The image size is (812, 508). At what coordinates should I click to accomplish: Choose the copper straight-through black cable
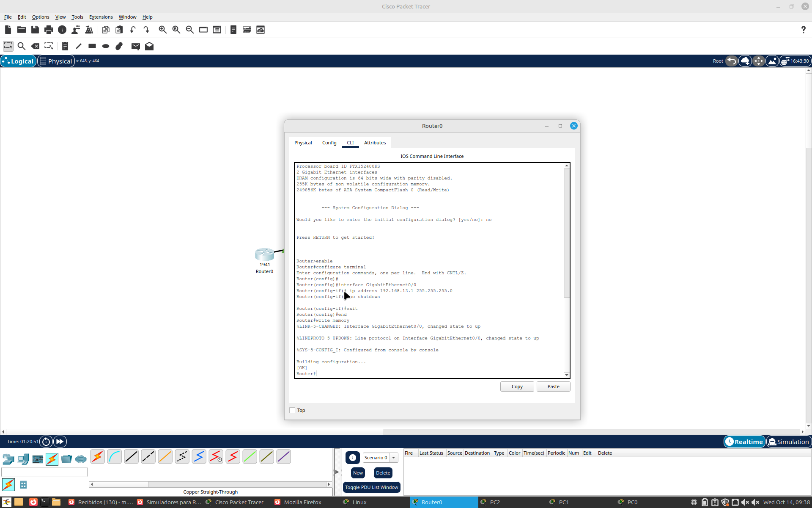pyautogui.click(x=132, y=457)
